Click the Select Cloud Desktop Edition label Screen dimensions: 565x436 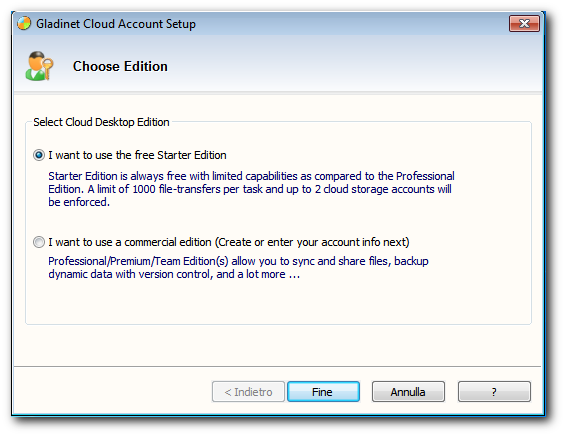coord(101,122)
